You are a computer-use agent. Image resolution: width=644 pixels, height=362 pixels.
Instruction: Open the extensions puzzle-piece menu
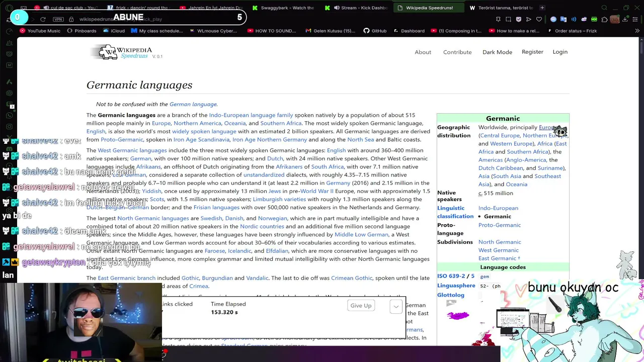click(604, 19)
